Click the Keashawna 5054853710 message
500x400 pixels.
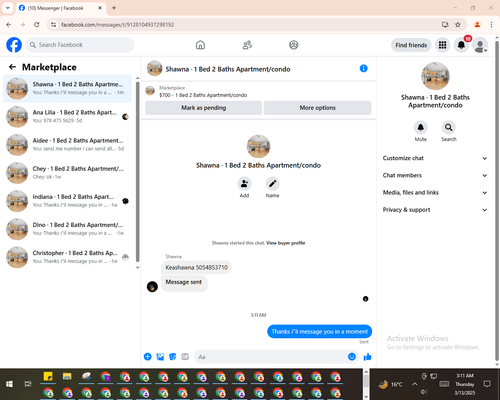click(197, 267)
